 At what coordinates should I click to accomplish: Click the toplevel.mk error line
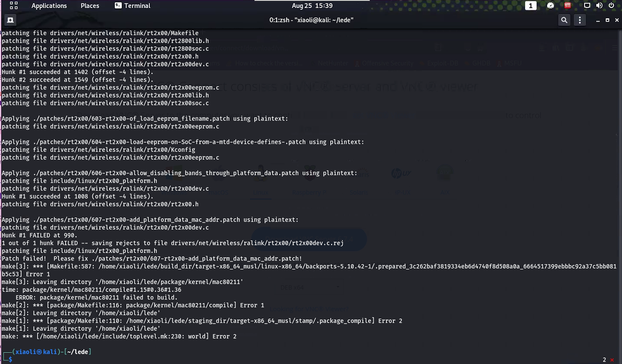[118, 336]
